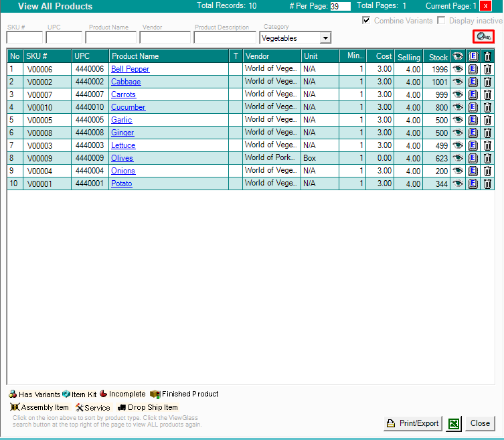The width and height of the screenshot is (504, 440).
Task: Click the trash icon for Bell Pepper
Action: pos(487,69)
